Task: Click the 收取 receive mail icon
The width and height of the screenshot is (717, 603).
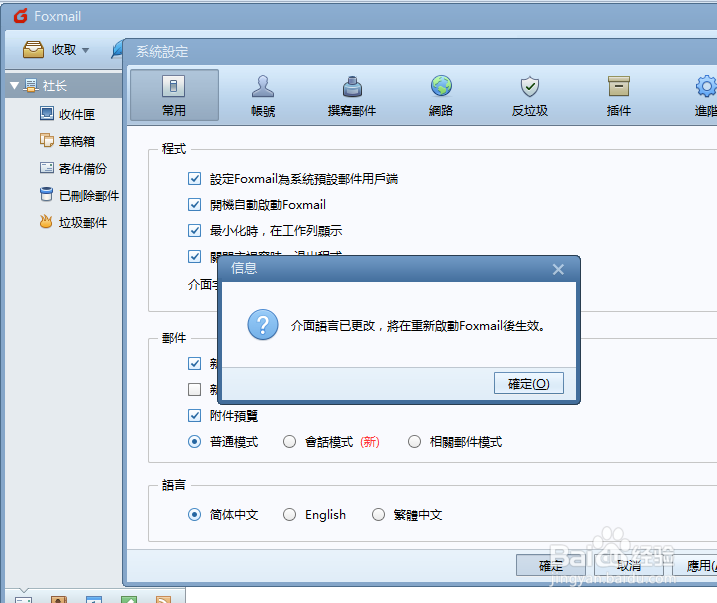Action: [x=33, y=49]
